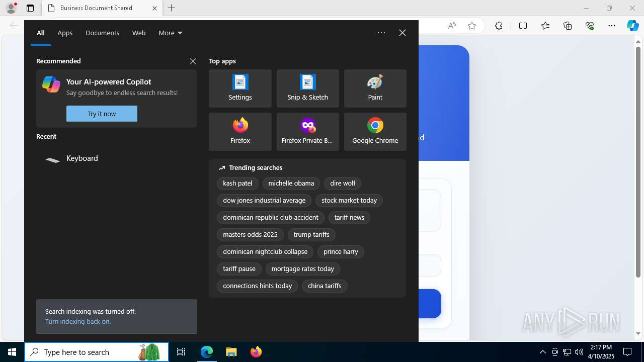Image resolution: width=644 pixels, height=362 pixels.
Task: Open the Settings app tile
Action: coord(240,88)
